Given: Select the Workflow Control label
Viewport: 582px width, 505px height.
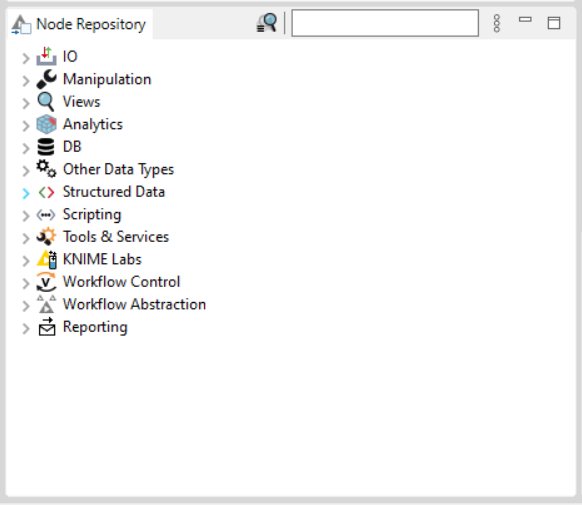Looking at the screenshot, I should coord(121,282).
